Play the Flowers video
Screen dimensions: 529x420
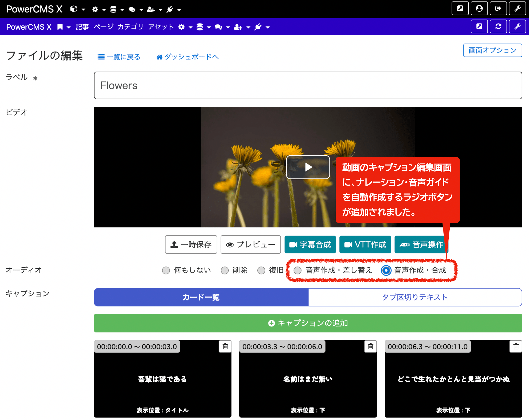click(308, 167)
